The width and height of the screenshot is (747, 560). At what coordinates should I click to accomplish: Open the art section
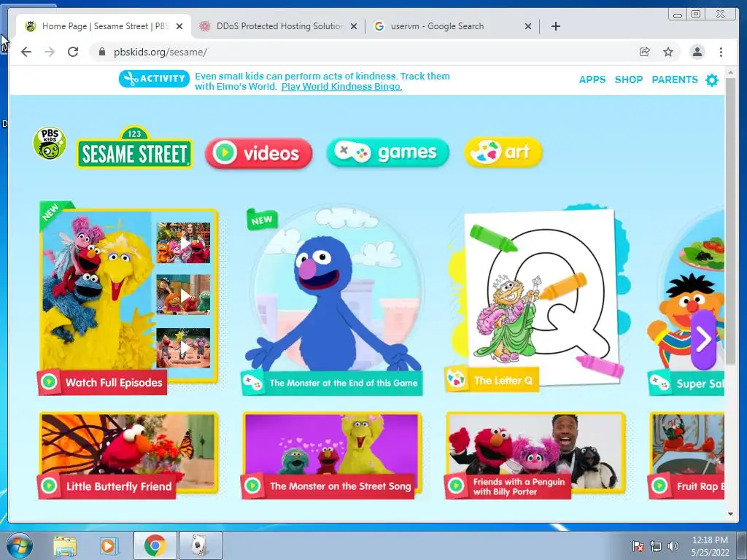tap(503, 152)
